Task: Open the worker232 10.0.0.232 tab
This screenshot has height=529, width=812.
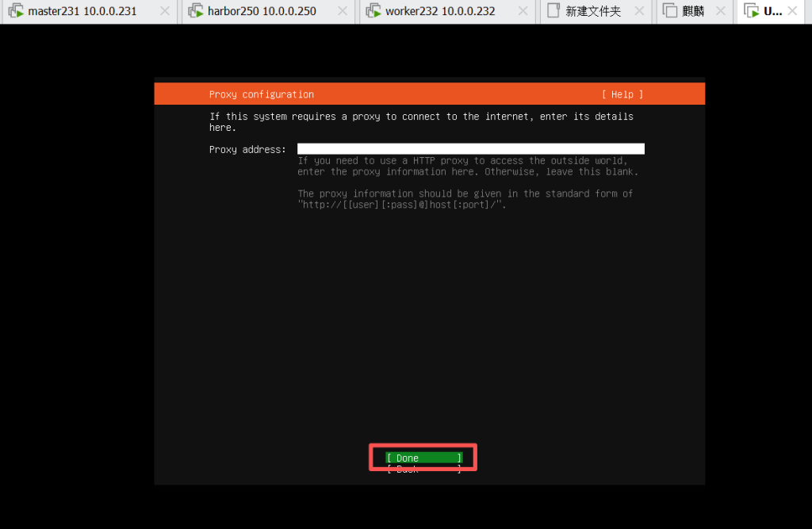Action: [440, 11]
